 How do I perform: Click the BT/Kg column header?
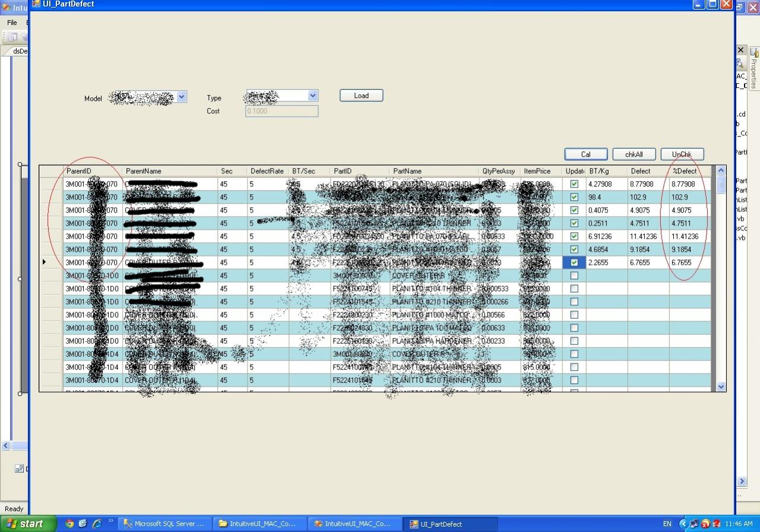607,171
